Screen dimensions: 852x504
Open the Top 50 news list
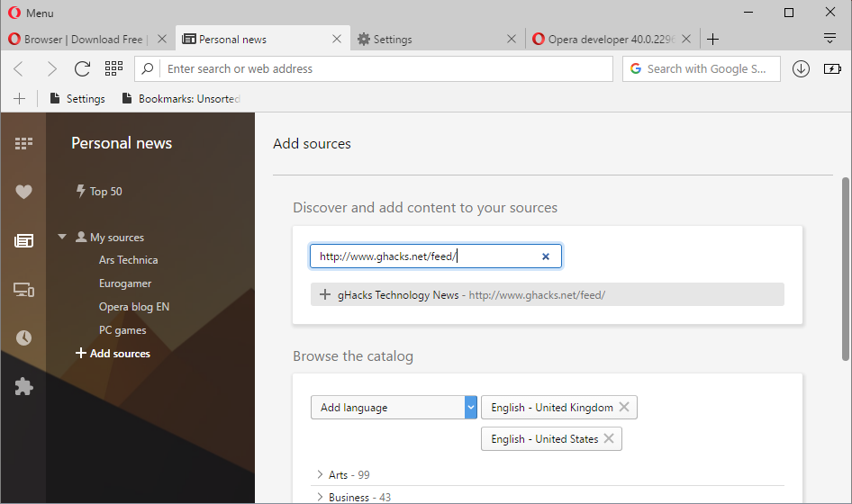coord(99,191)
